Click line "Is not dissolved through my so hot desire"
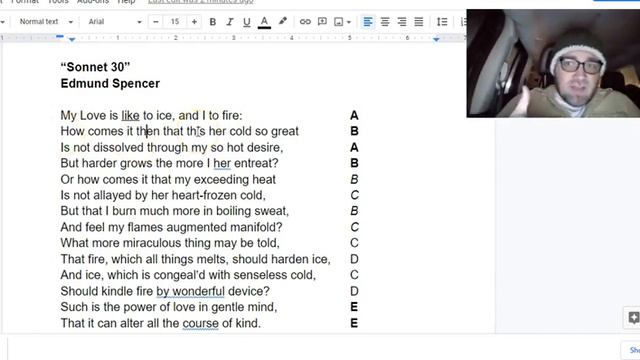Viewport: 640px width, 360px height. coord(172,147)
